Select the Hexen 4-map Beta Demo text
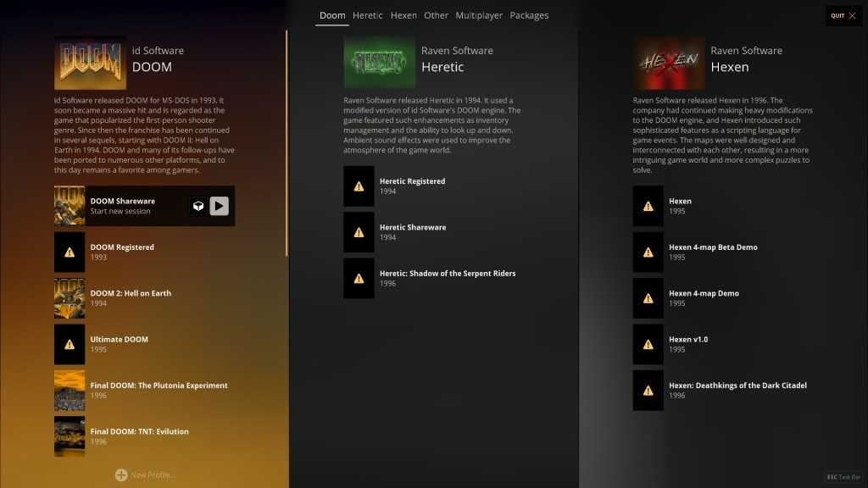Image resolution: width=868 pixels, height=488 pixels. (713, 247)
